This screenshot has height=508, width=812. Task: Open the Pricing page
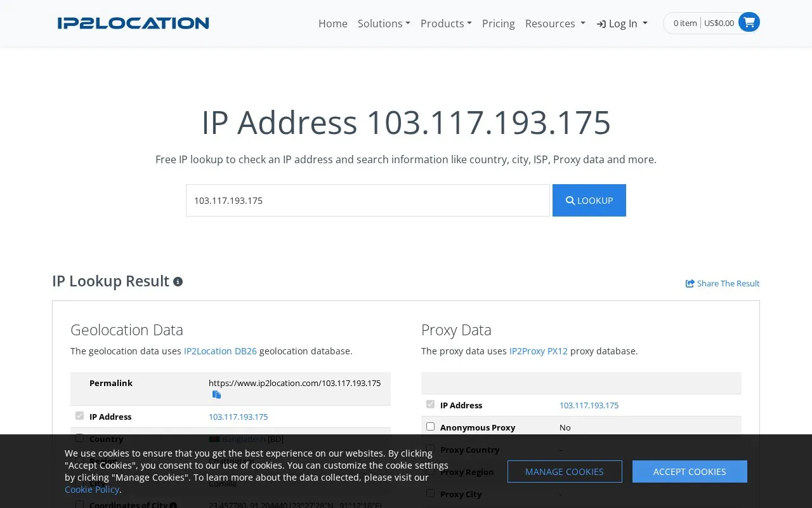(499, 23)
